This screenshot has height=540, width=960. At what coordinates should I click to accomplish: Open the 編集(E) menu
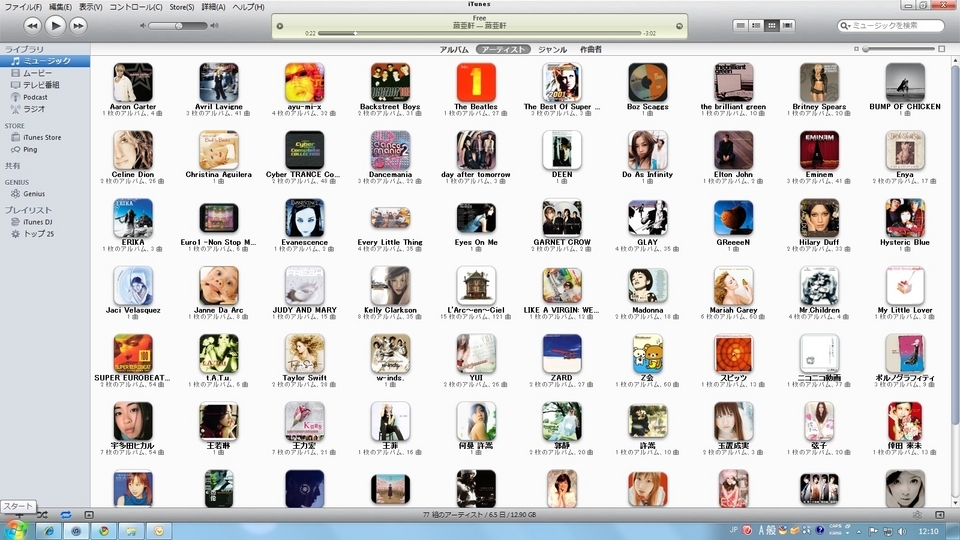(60, 7)
